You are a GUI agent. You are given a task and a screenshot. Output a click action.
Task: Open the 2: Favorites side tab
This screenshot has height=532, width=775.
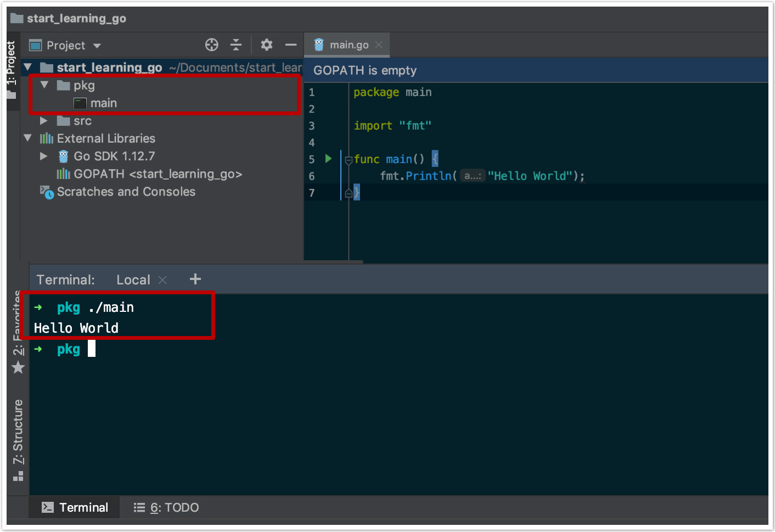tap(18, 332)
